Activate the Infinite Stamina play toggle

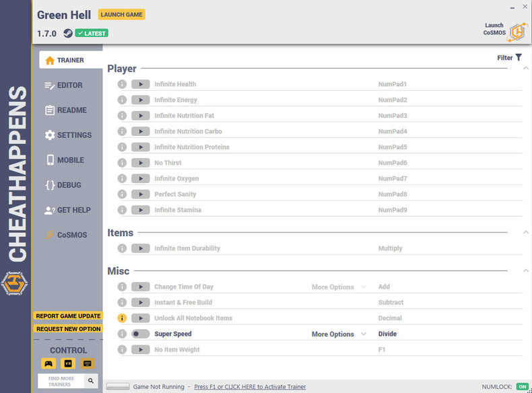(141, 210)
